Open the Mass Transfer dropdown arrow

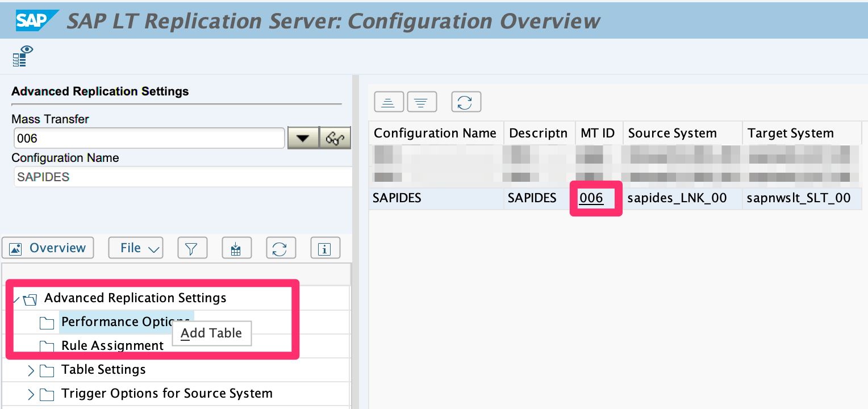(303, 138)
